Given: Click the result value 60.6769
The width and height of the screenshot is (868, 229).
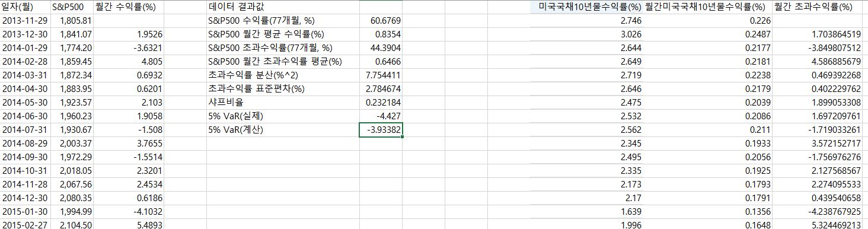Looking at the screenshot, I should pos(381,21).
